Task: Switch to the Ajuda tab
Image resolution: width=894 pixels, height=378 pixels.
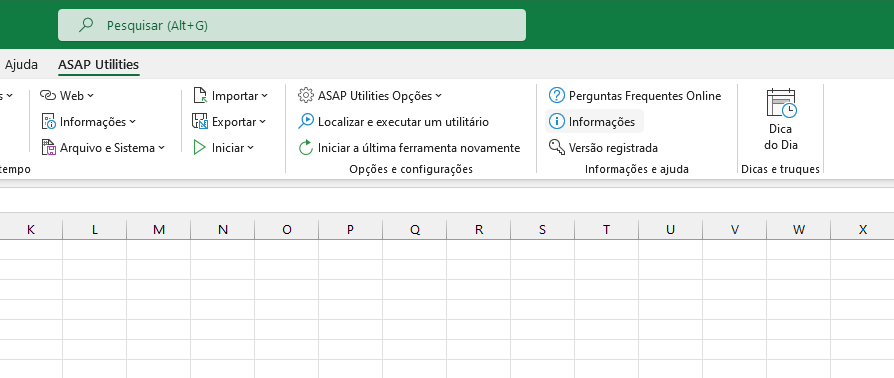Action: pos(21,64)
